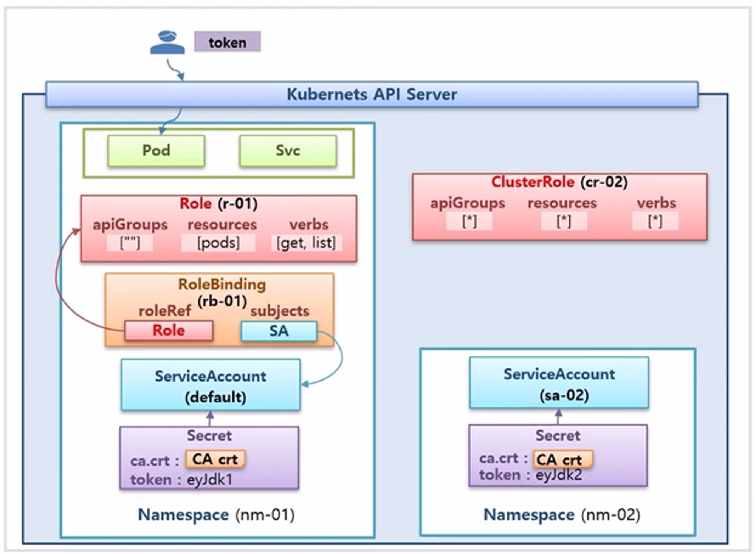Click the roleRef label
The image size is (756, 554).
click(x=165, y=311)
